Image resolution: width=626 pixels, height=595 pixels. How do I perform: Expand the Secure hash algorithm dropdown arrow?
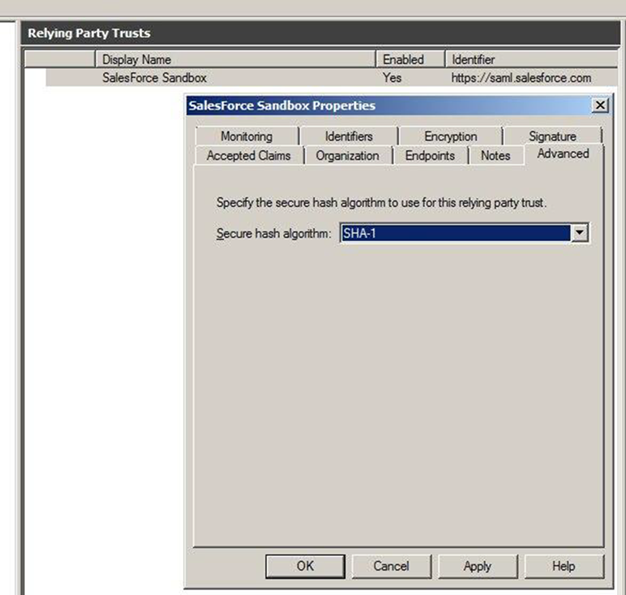tap(579, 233)
